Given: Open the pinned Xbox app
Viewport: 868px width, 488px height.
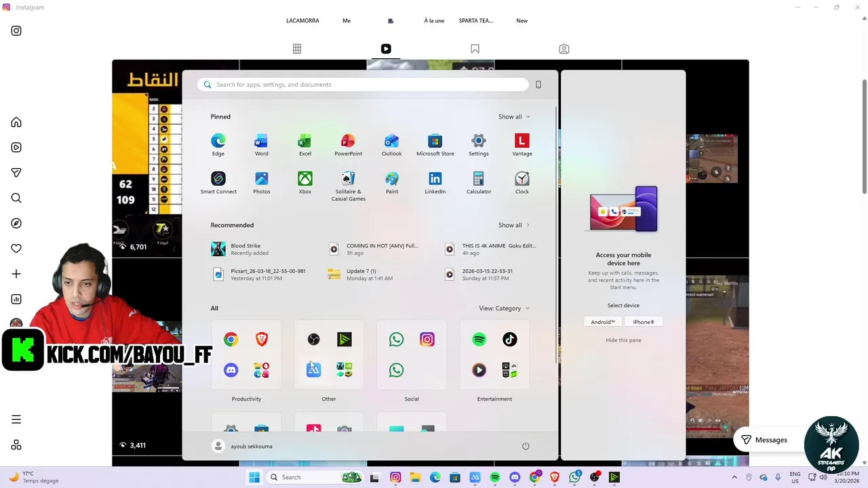Looking at the screenshot, I should pyautogui.click(x=305, y=183).
